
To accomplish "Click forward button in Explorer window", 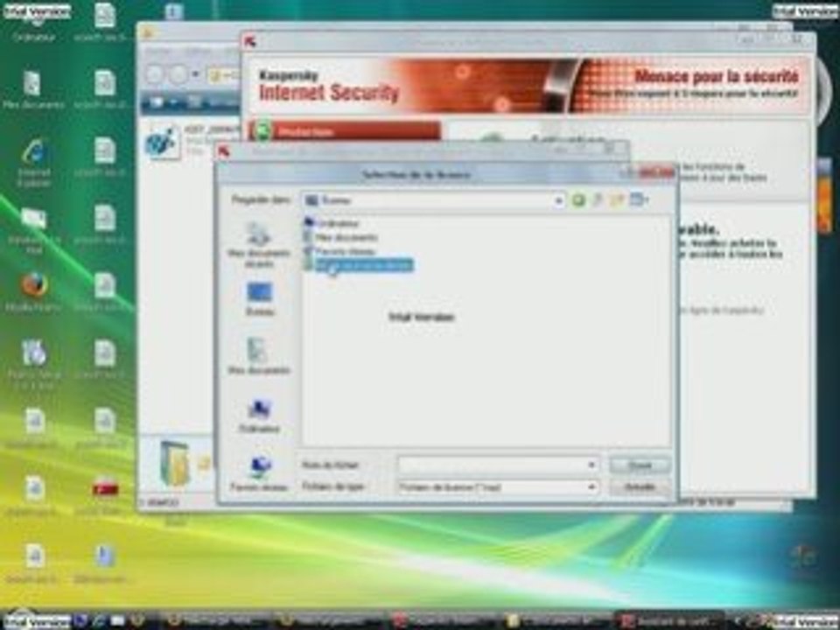I will pos(178,73).
